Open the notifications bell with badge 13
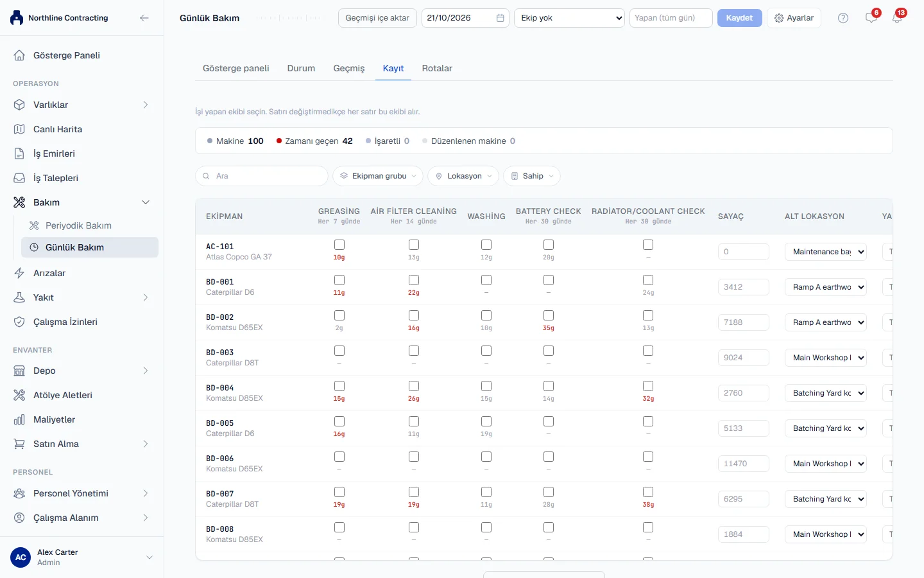The image size is (924, 578). 897,18
